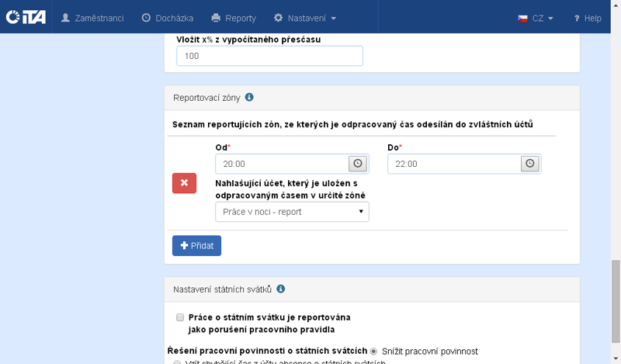Click the info icon beside Nastavení státních svátků

tap(281, 289)
